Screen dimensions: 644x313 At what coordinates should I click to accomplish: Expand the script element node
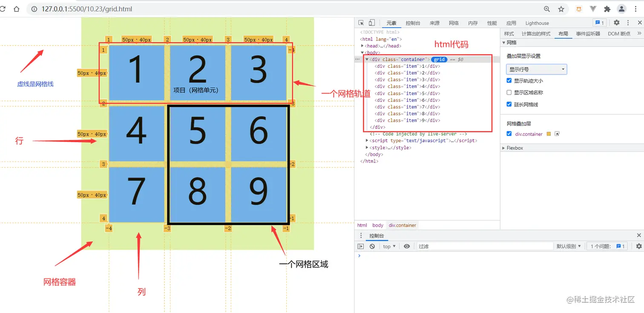coord(367,141)
